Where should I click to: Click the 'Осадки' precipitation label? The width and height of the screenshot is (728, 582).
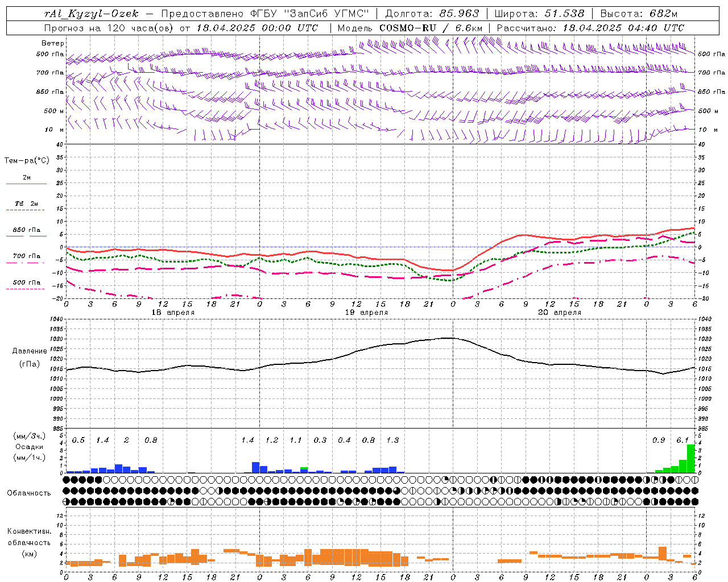(30, 447)
